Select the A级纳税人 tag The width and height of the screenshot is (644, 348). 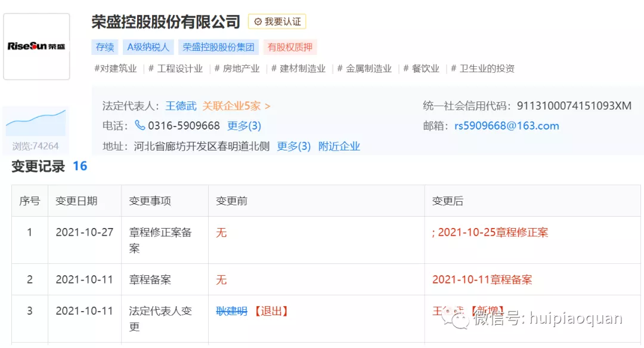tap(148, 47)
